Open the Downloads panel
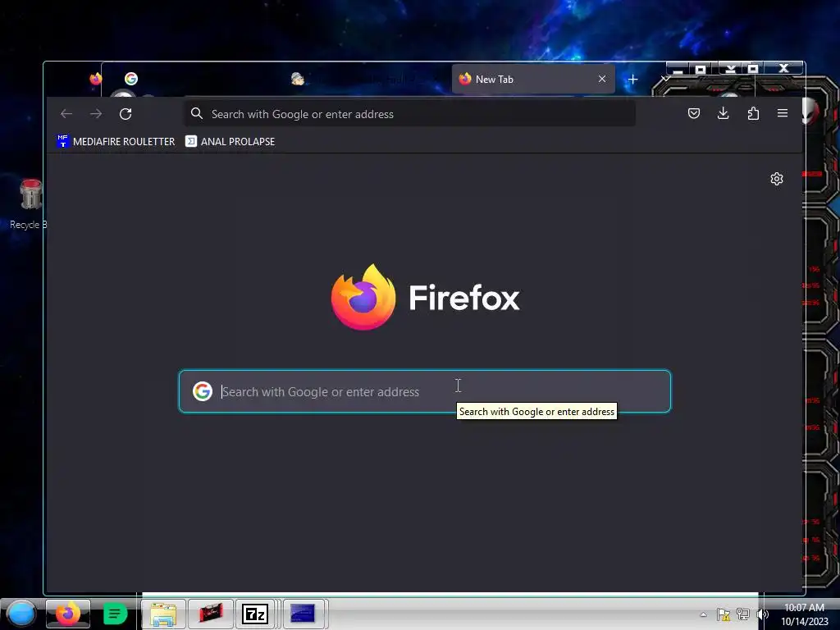The width and height of the screenshot is (840, 630). point(724,113)
